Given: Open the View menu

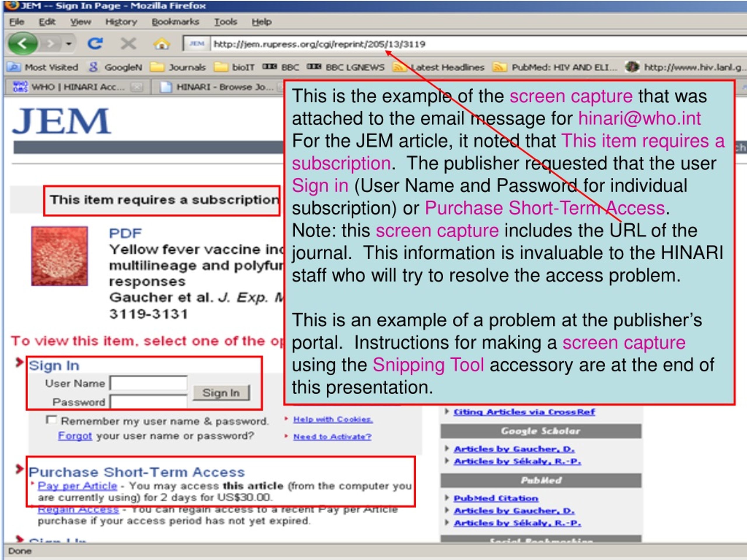Looking at the screenshot, I should pos(81,22).
